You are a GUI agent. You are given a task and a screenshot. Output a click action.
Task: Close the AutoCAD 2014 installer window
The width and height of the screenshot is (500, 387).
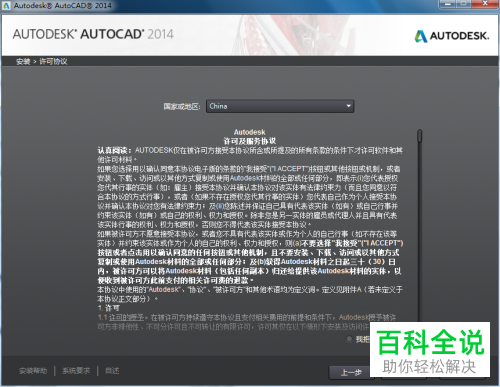point(485,4)
